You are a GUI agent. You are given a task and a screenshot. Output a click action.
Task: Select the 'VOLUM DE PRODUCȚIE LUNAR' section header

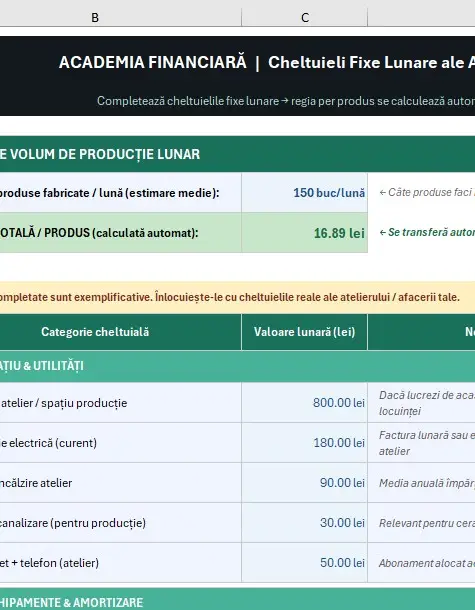tap(237, 154)
